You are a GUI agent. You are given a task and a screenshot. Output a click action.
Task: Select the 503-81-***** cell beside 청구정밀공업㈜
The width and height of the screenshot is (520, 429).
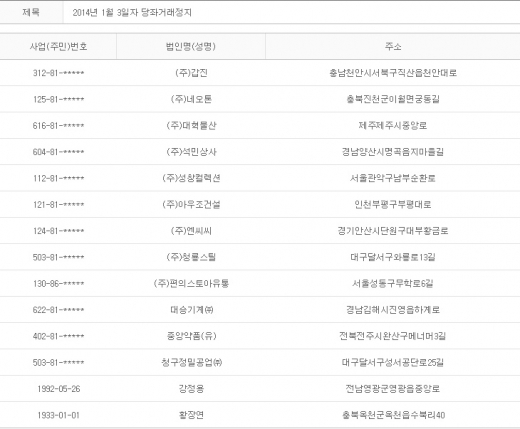point(58,363)
